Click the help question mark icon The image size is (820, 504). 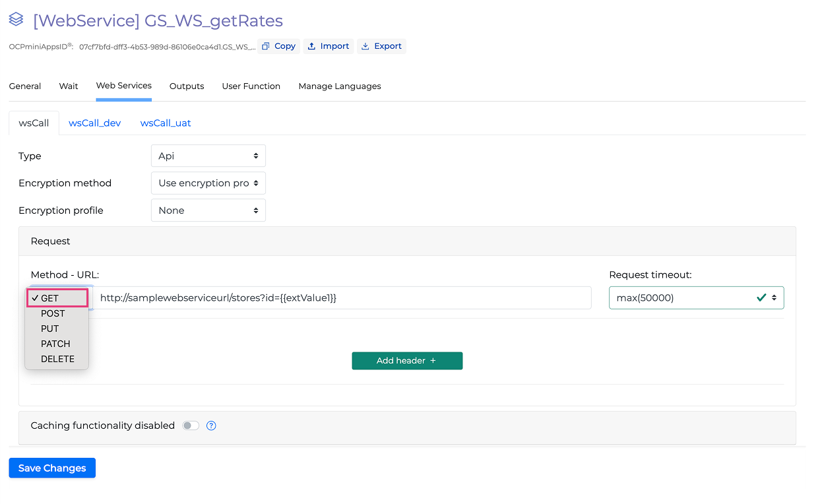pyautogui.click(x=211, y=425)
